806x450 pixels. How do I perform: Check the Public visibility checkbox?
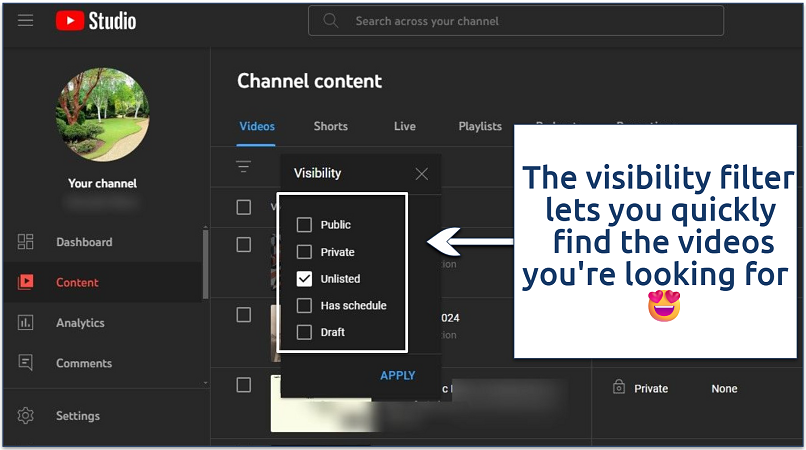click(305, 225)
